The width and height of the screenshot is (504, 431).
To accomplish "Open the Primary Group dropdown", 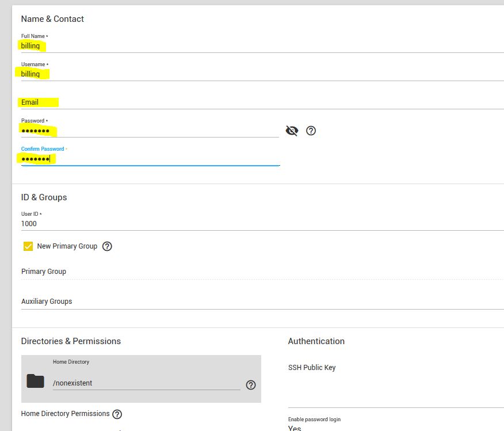I will point(259,272).
